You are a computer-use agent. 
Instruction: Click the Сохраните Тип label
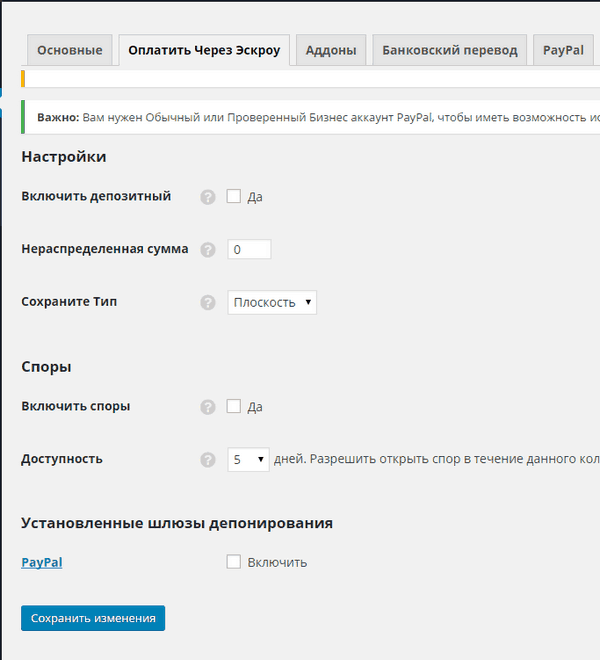click(69, 301)
